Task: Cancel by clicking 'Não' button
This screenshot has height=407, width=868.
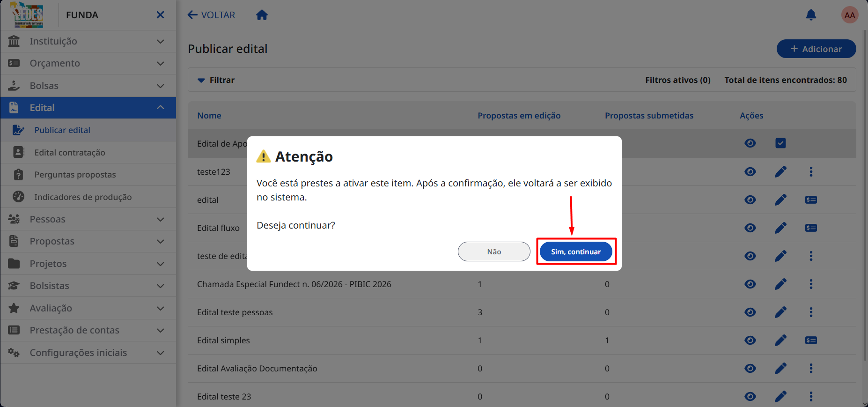Action: (494, 252)
